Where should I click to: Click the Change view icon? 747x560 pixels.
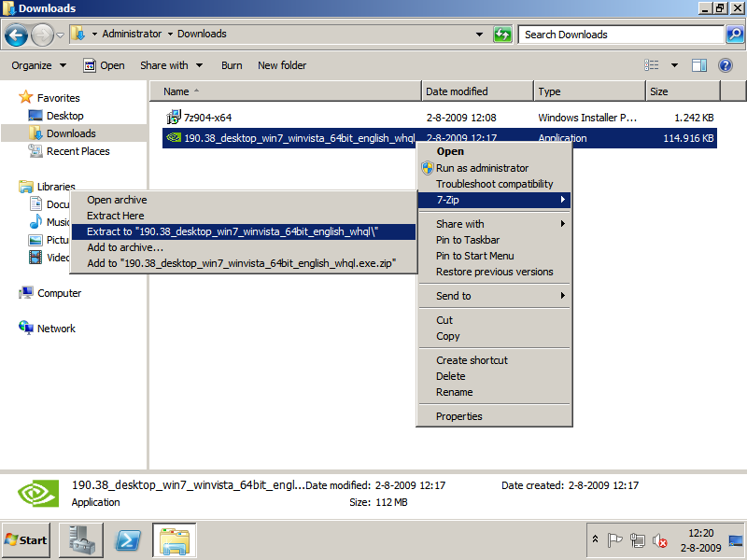point(651,65)
